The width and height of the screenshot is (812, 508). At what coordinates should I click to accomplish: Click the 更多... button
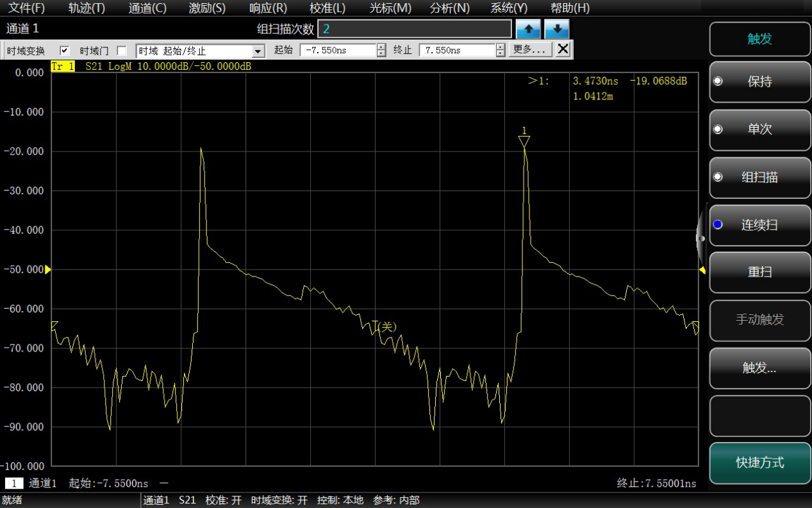tap(530, 50)
